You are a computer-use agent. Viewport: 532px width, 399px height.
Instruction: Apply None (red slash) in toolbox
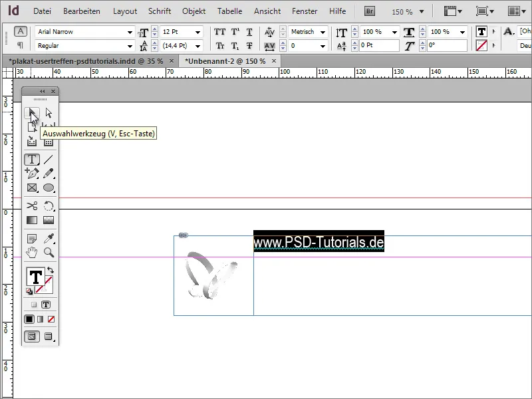[x=51, y=319]
